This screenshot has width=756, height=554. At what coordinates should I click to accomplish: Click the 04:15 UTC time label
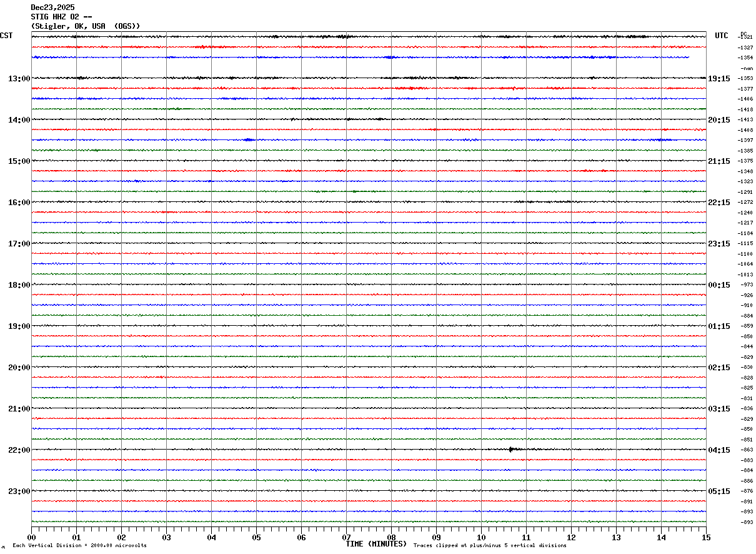719,450
